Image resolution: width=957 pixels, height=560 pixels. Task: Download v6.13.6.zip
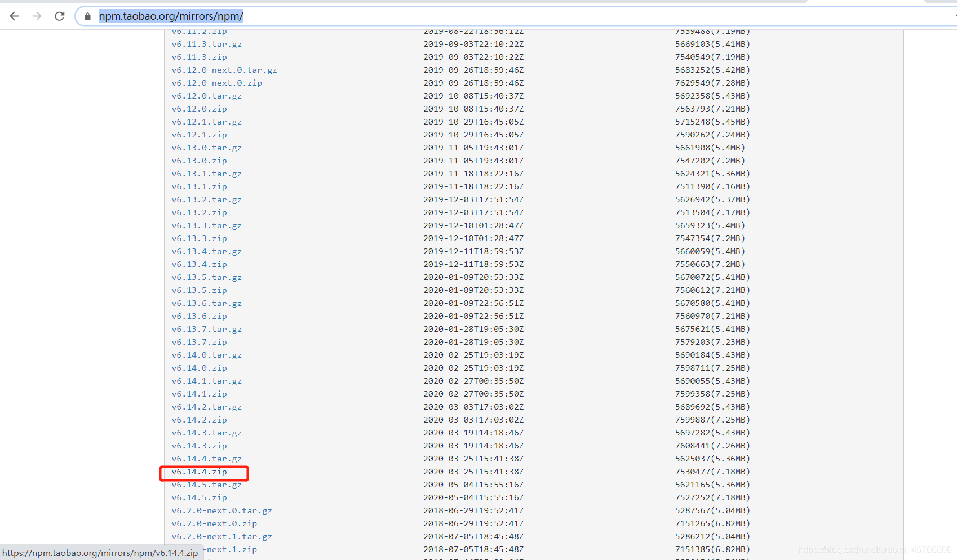point(200,316)
